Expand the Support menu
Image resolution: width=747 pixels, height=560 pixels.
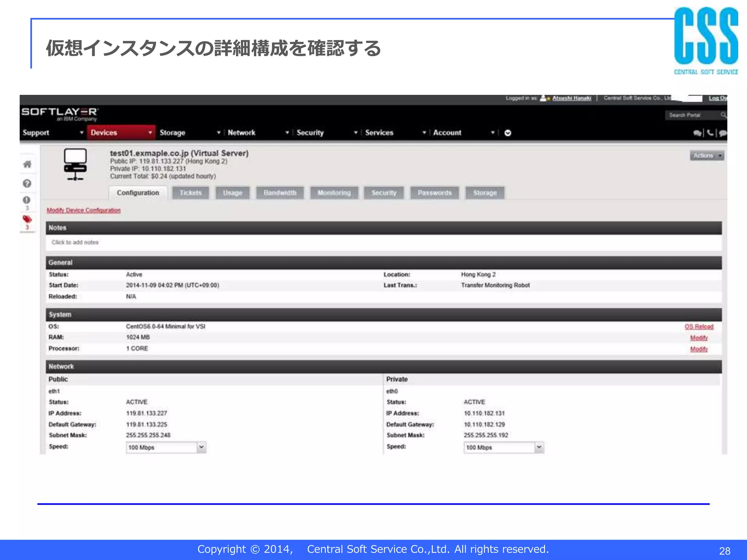tap(53, 133)
